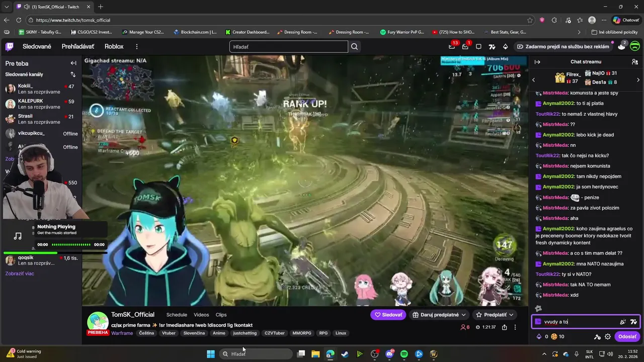Click the Vtuber tag
644x362 pixels.
point(169,333)
